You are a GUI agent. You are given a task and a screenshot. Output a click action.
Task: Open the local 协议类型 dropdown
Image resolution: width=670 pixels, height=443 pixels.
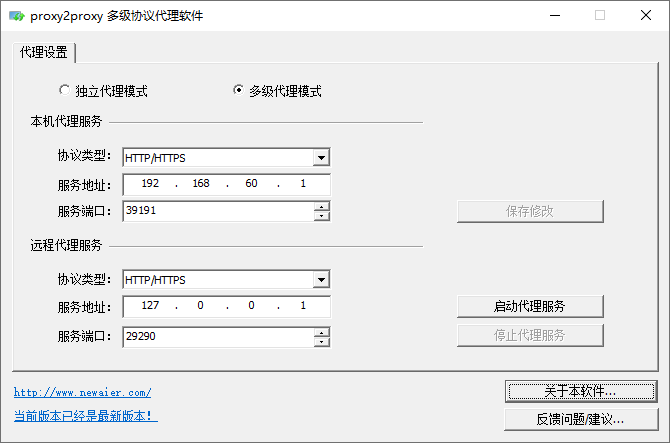pyautogui.click(x=320, y=157)
